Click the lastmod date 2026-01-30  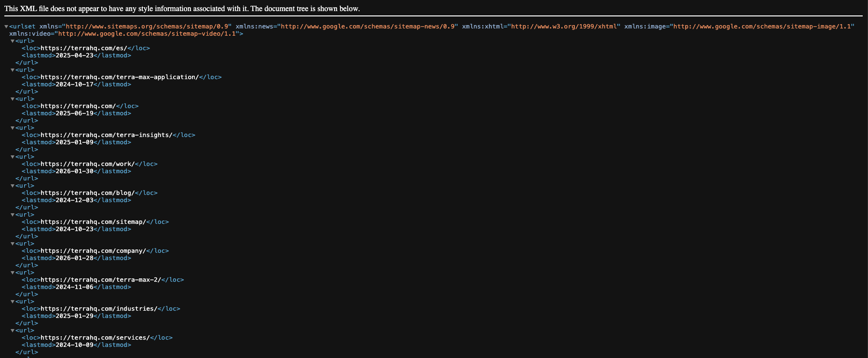[x=74, y=171]
